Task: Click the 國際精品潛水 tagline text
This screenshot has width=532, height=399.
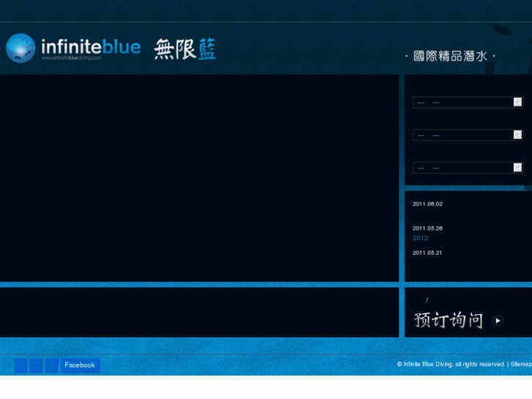Action: pos(450,56)
